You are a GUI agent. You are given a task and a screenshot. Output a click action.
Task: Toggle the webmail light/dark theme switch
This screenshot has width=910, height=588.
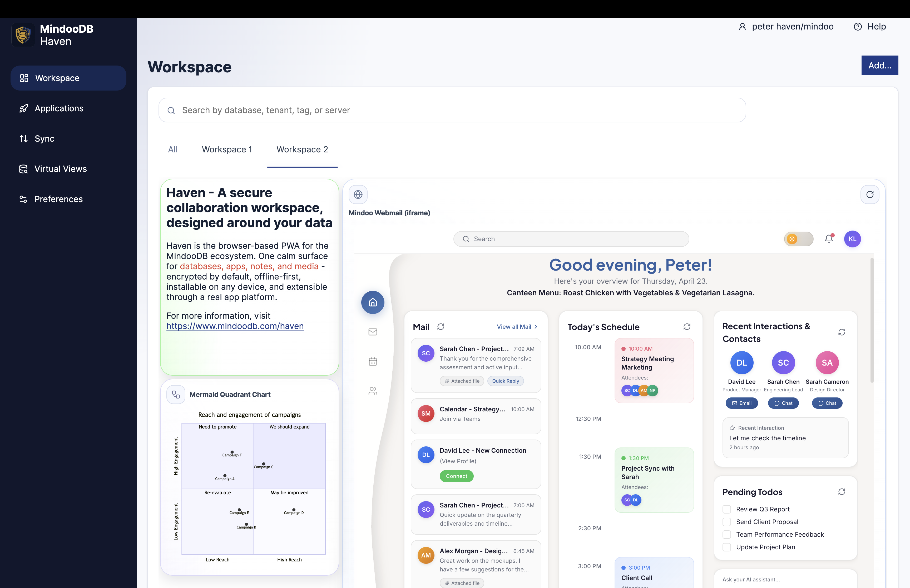[799, 239]
